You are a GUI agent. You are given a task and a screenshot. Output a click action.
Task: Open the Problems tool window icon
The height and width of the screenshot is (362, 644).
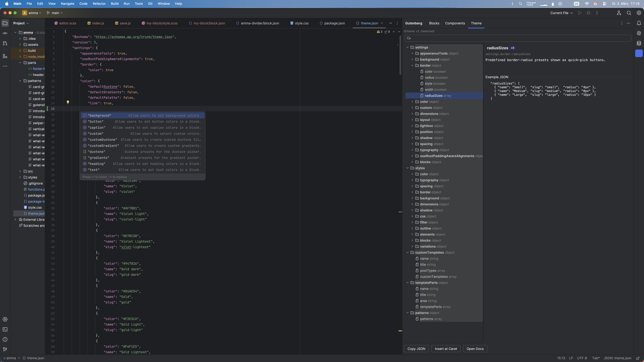[x=5, y=339]
